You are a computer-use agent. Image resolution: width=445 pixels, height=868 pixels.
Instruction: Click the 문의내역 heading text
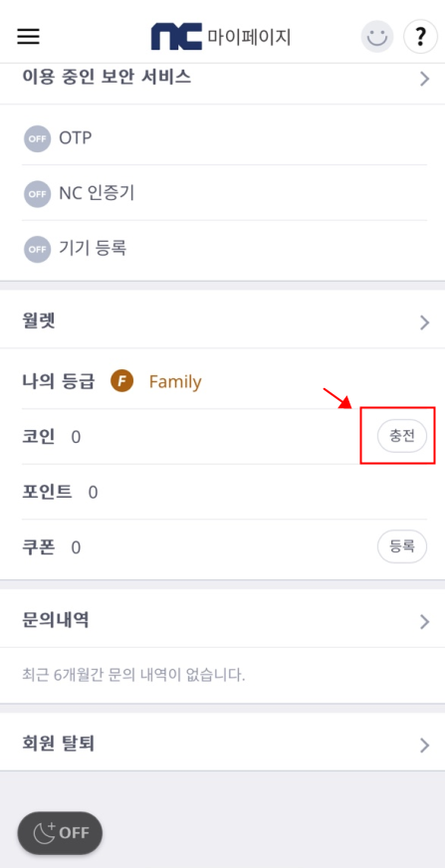coord(56,620)
